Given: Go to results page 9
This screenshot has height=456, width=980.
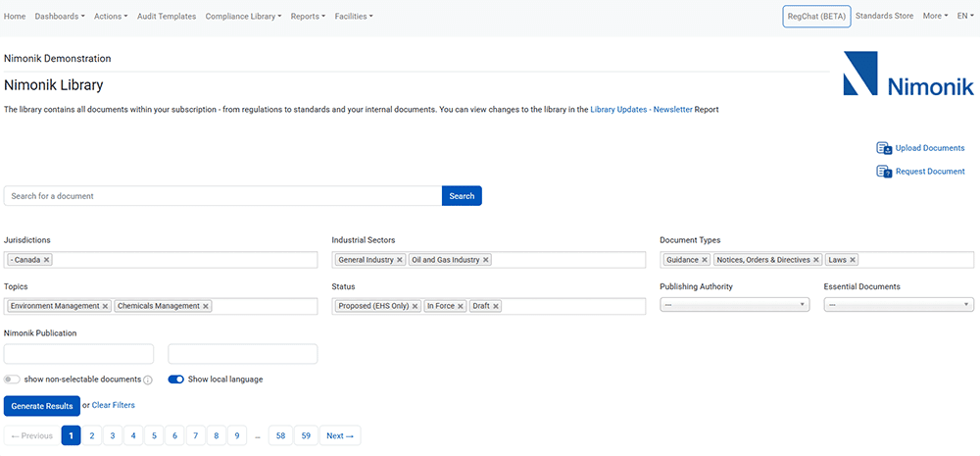Looking at the screenshot, I should click(x=237, y=436).
